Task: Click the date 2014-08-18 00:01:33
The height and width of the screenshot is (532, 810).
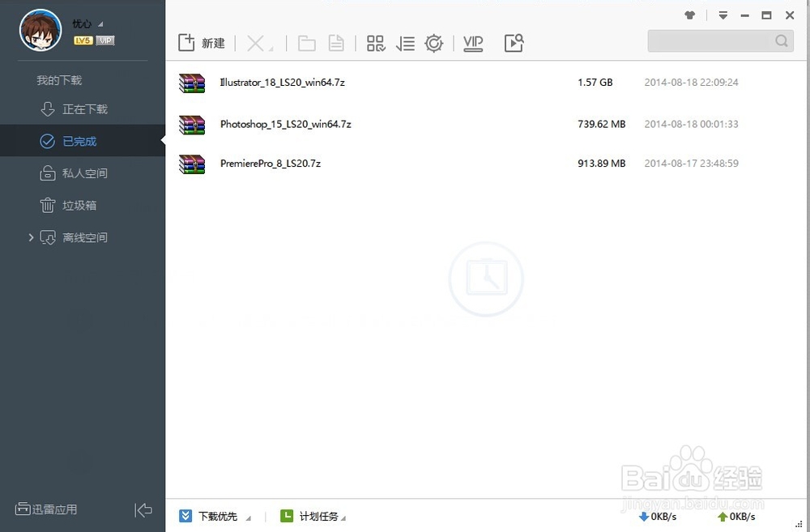Action: click(x=691, y=124)
